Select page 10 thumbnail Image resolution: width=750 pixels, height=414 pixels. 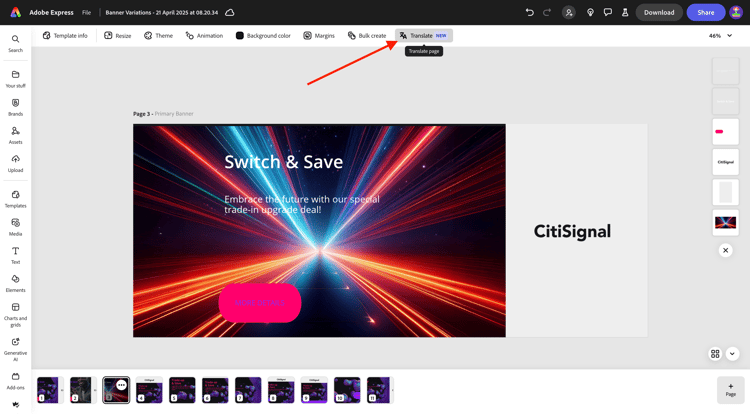347,390
